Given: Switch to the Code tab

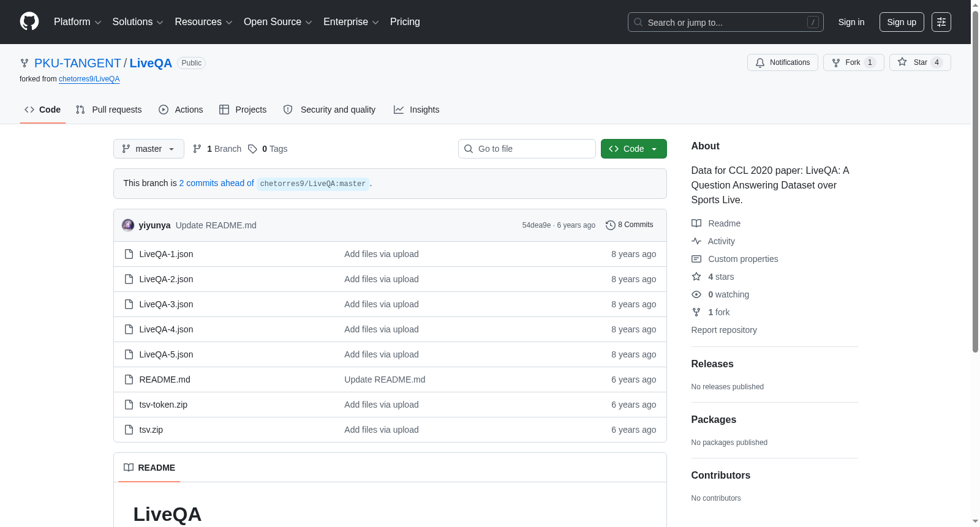Looking at the screenshot, I should pos(43,110).
